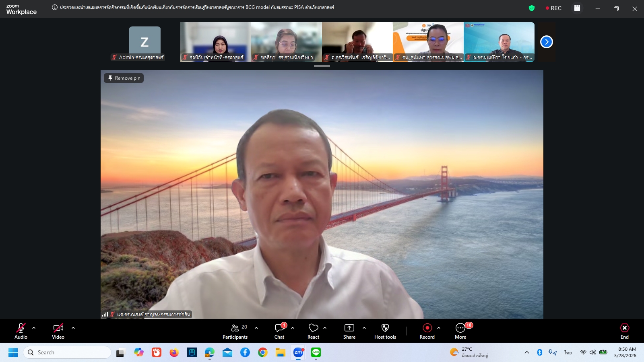Unmute the microphone Audio button
This screenshot has height=362, width=644.
[x=21, y=331]
